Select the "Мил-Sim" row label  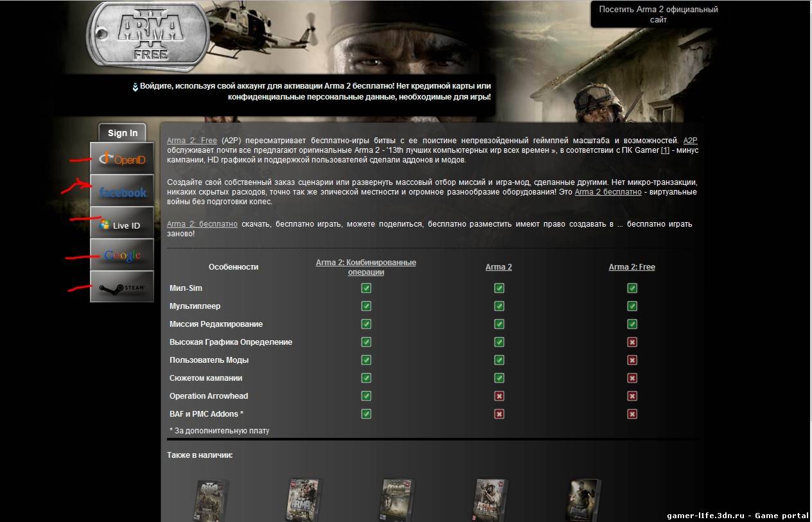[186, 288]
